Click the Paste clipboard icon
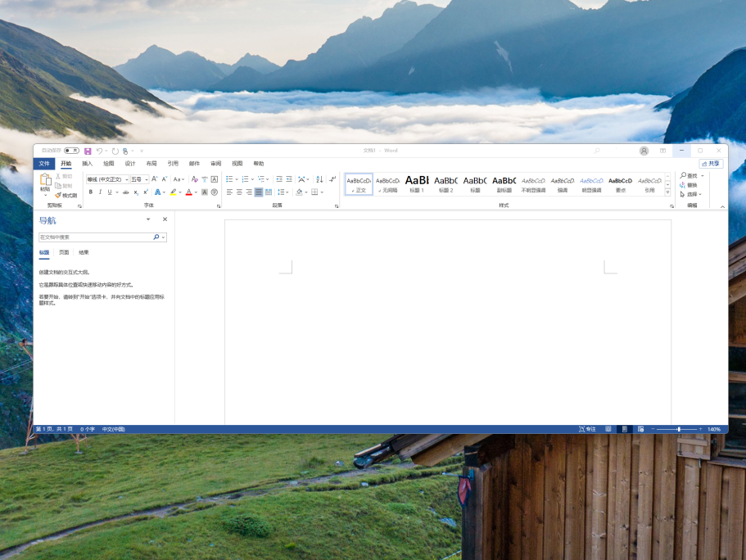 46,180
